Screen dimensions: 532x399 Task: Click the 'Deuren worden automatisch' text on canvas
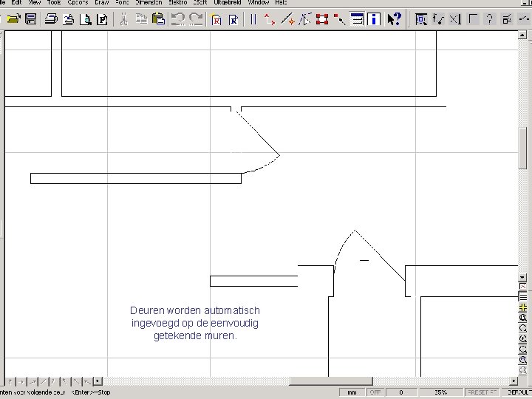(195, 310)
